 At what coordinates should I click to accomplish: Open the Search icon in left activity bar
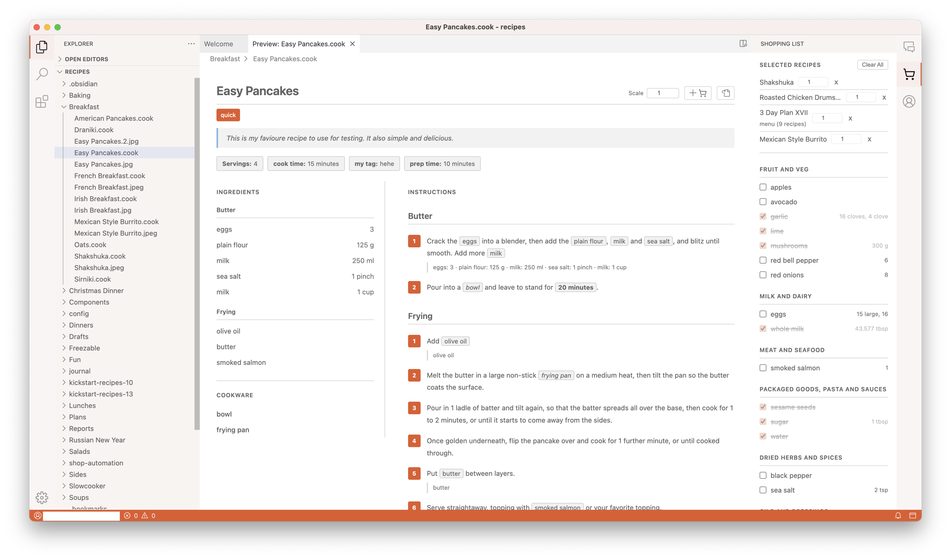tap(42, 74)
